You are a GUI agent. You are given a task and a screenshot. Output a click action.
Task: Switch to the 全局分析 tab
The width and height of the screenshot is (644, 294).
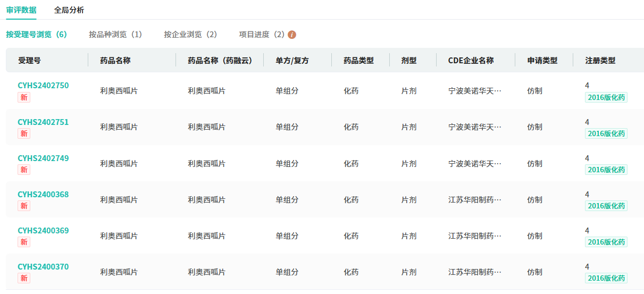(x=69, y=10)
